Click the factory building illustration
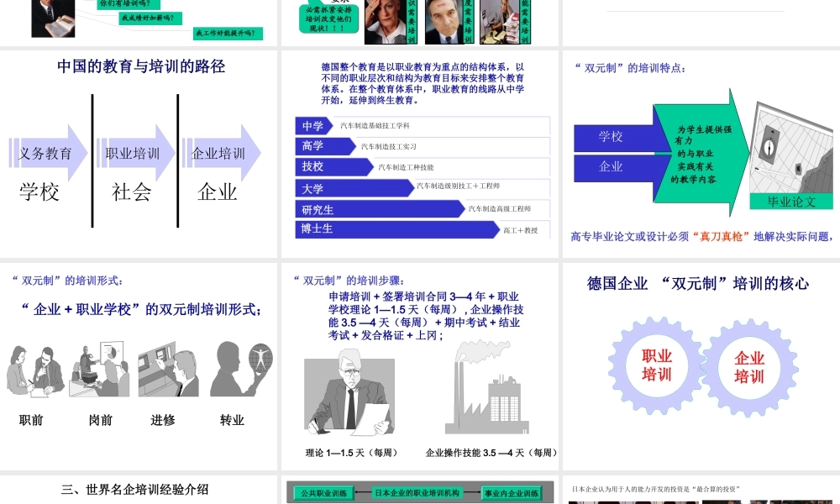This screenshot has height=504, width=840. pos(486,388)
